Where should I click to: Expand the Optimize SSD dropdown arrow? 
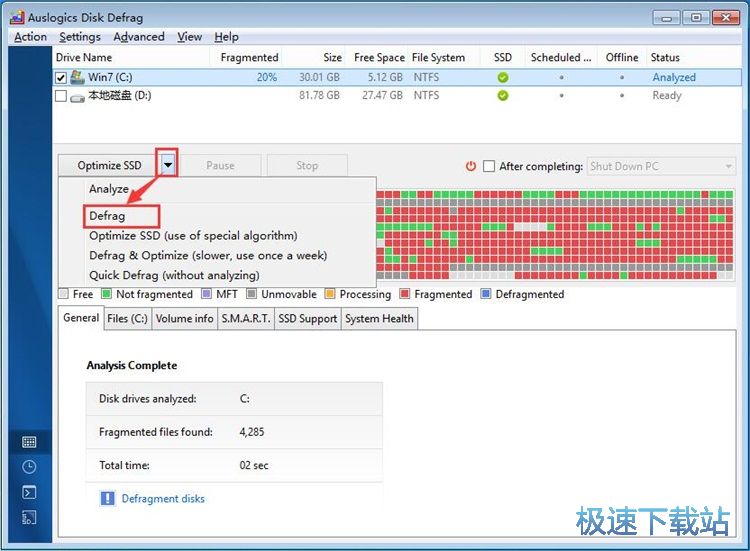click(x=167, y=165)
